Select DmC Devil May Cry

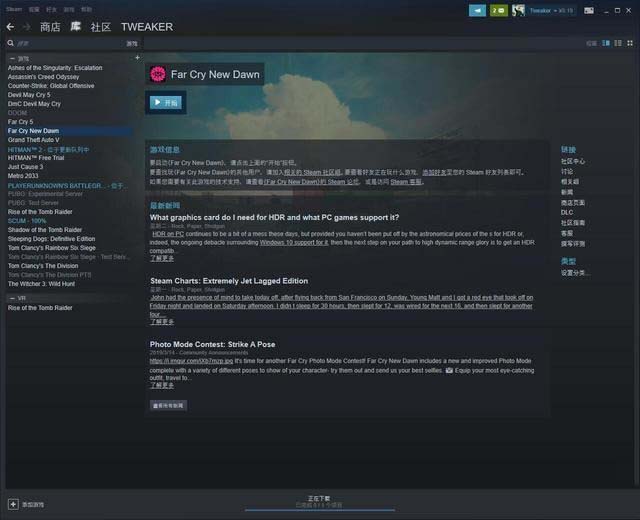coord(34,104)
